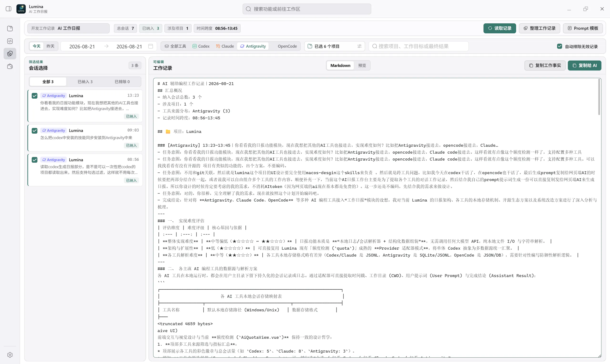The image size is (610, 364).
Task: Open the Prompt 模板 button
Action: (583, 28)
